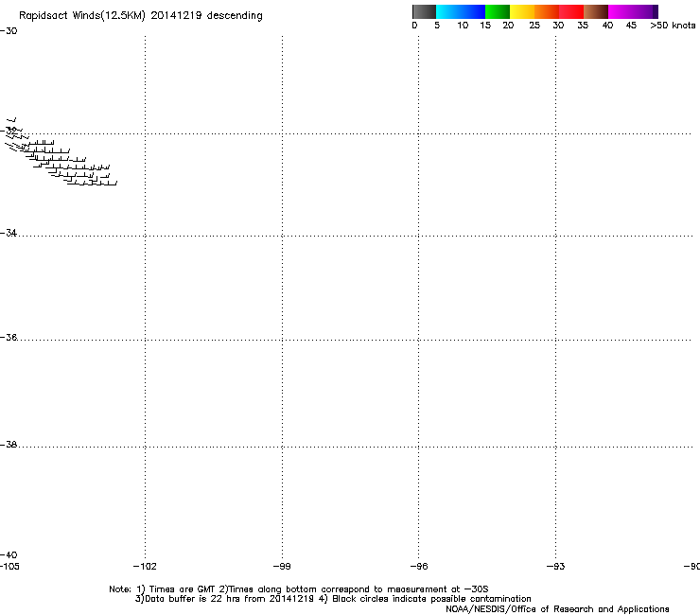This screenshot has width=700, height=615.
Task: Click the NOAA/NESDIS credit text
Action: pyautogui.click(x=557, y=609)
